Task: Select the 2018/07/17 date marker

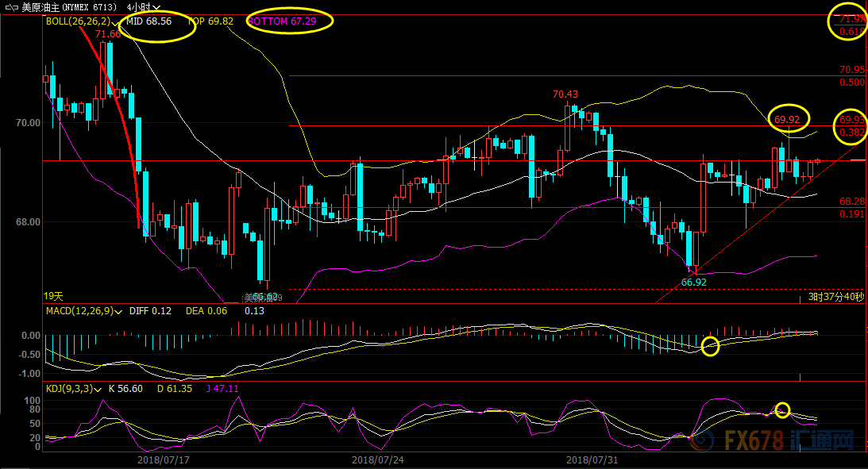Action: pos(164,459)
